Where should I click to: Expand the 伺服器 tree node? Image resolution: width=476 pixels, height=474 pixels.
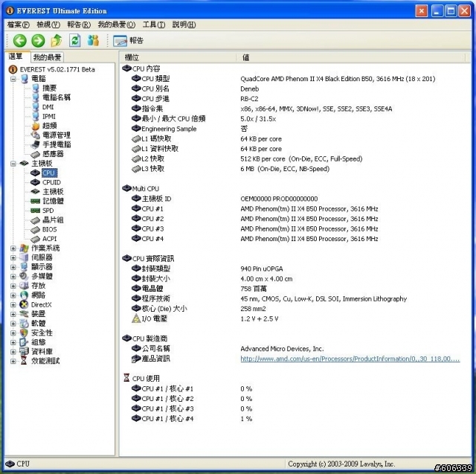click(x=13, y=257)
